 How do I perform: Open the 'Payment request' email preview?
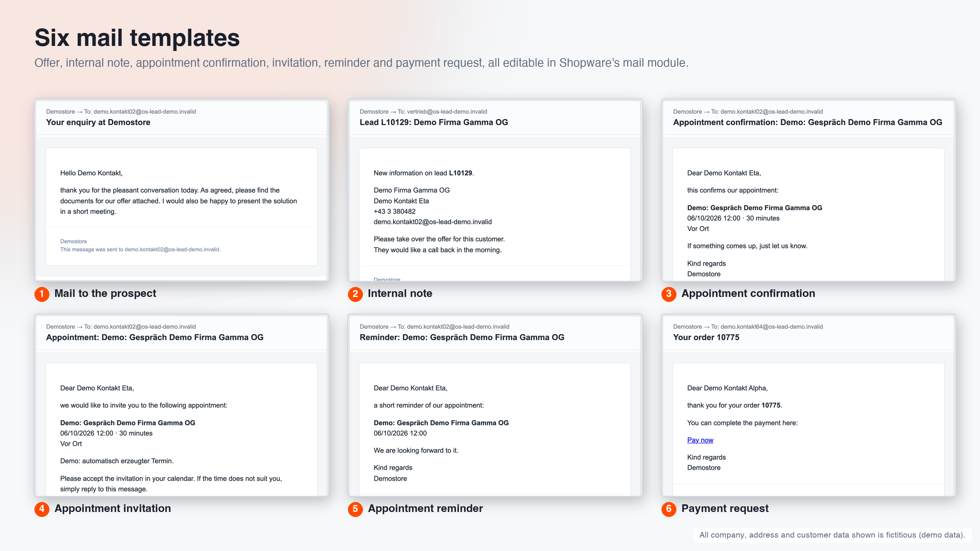pos(808,405)
